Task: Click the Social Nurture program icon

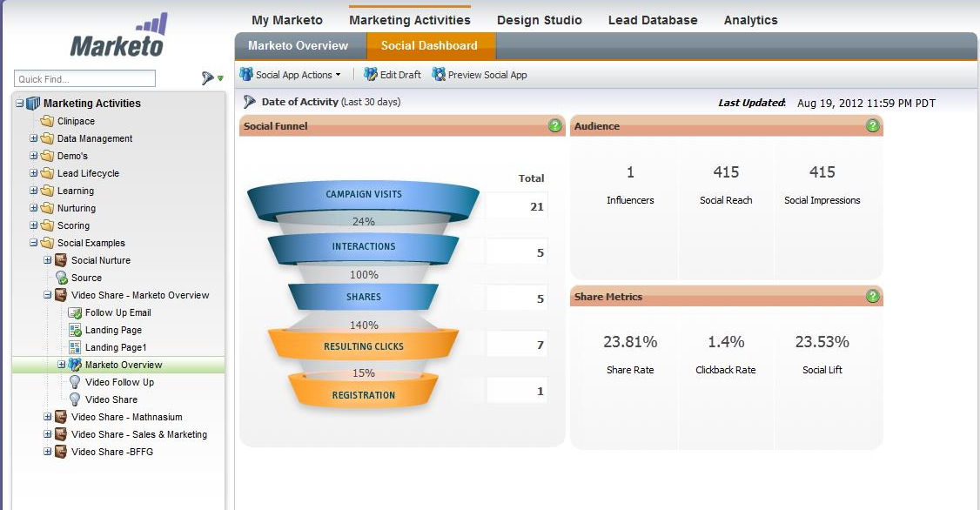Action: click(61, 260)
